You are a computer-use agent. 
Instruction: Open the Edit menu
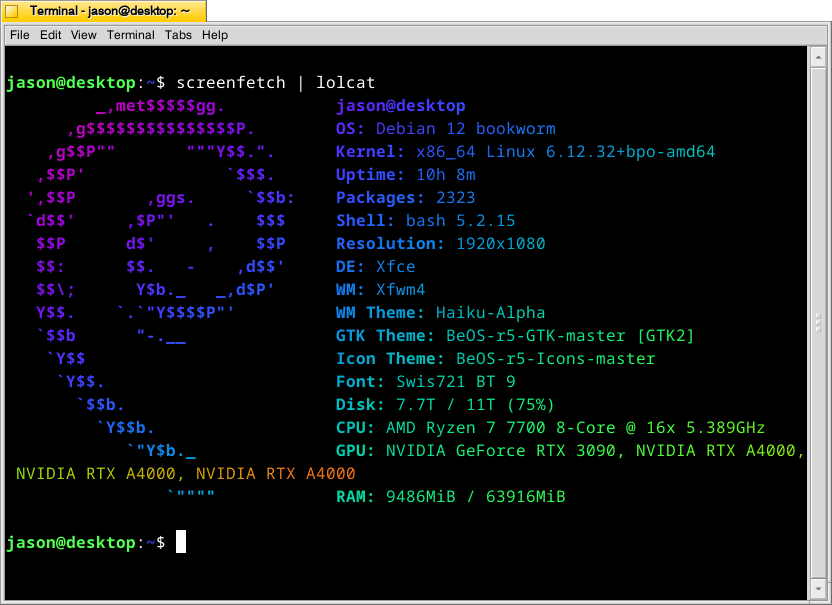point(50,35)
